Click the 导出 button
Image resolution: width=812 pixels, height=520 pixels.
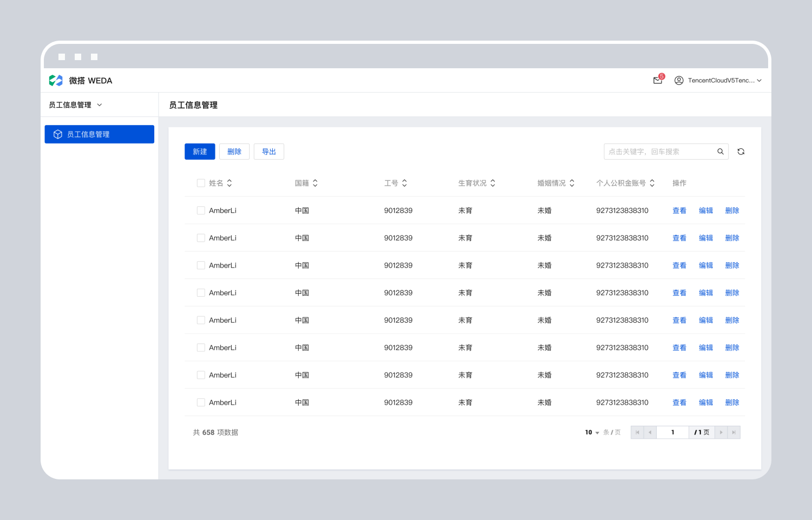[269, 152]
